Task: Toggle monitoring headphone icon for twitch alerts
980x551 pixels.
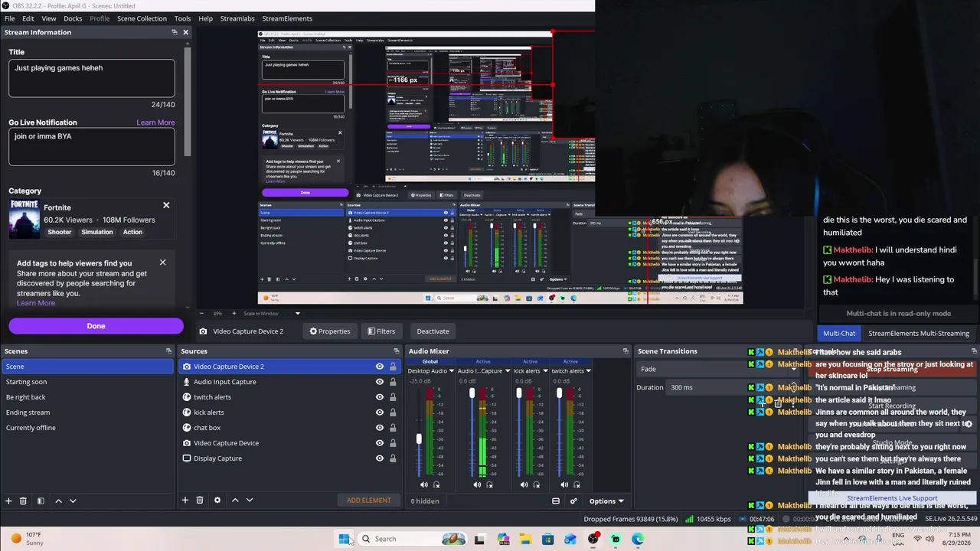Action: [x=577, y=484]
